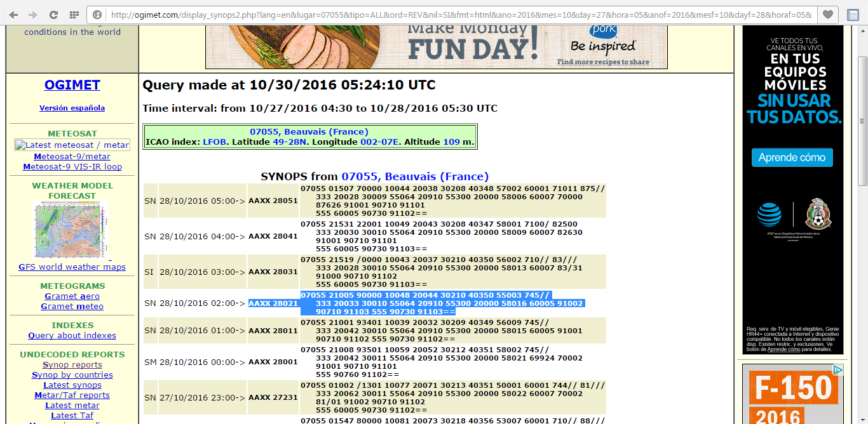Click the site info icon in address bar
The width and height of the screenshot is (868, 424).
coord(97,15)
